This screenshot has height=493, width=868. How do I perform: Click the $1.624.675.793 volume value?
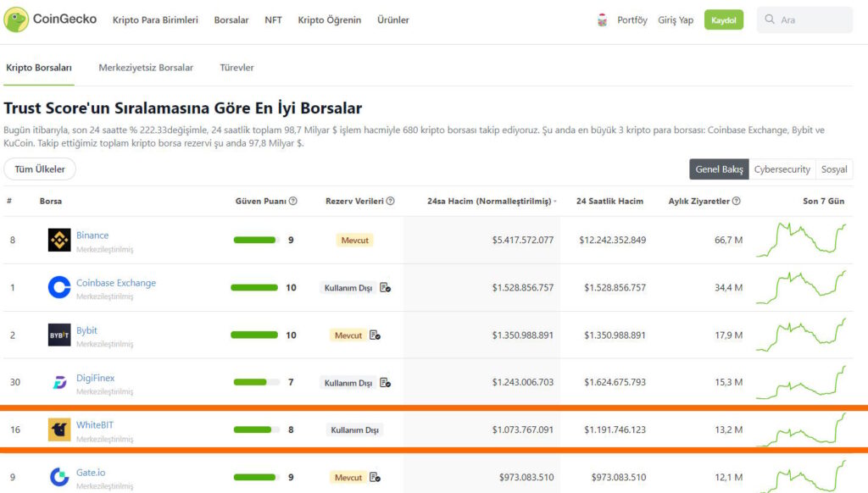[615, 382]
